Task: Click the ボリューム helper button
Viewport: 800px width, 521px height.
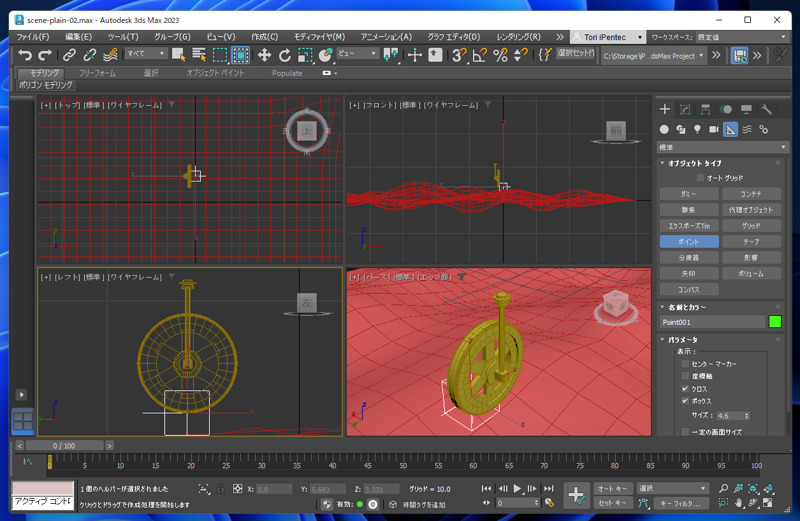Action: pos(751,274)
